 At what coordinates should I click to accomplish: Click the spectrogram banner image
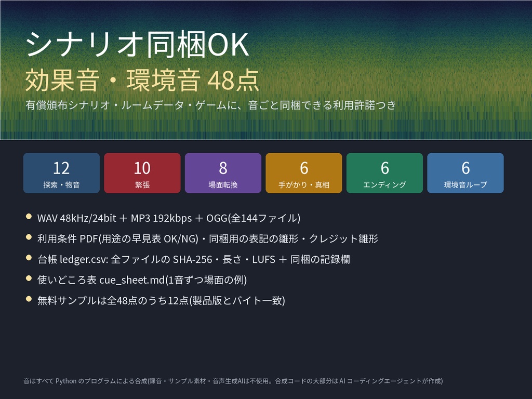pos(266,70)
